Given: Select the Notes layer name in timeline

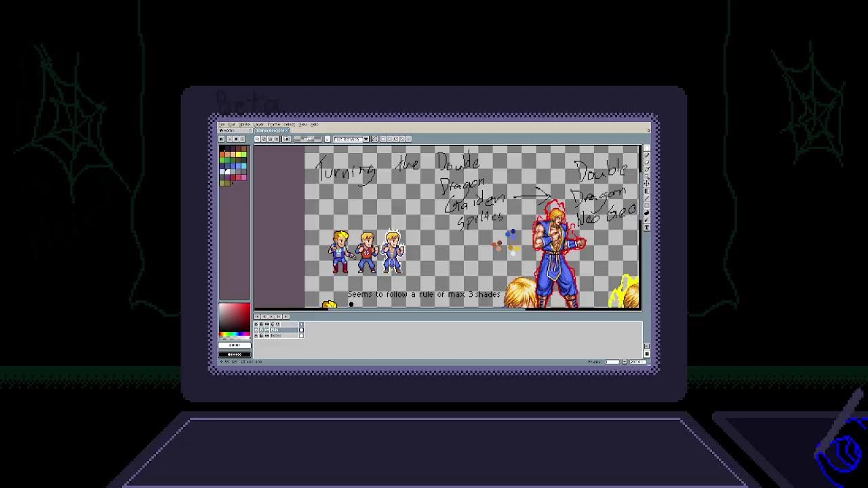Looking at the screenshot, I should point(284,335).
